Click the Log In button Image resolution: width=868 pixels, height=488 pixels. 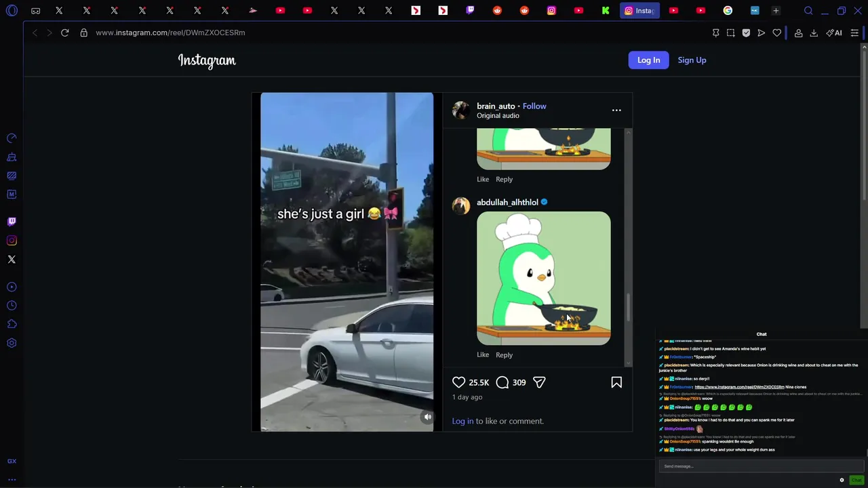coord(648,60)
